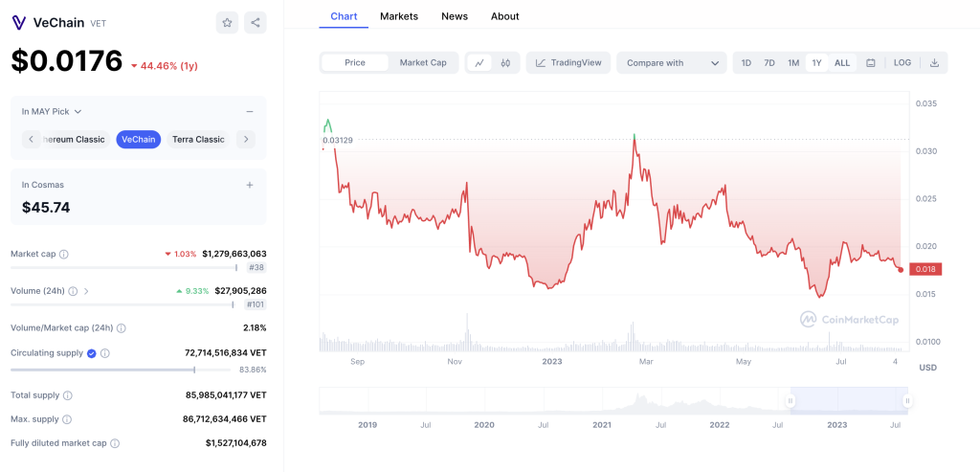The width and height of the screenshot is (980, 472).
Task: Click the current price marker 0.018
Action: pyautogui.click(x=926, y=269)
